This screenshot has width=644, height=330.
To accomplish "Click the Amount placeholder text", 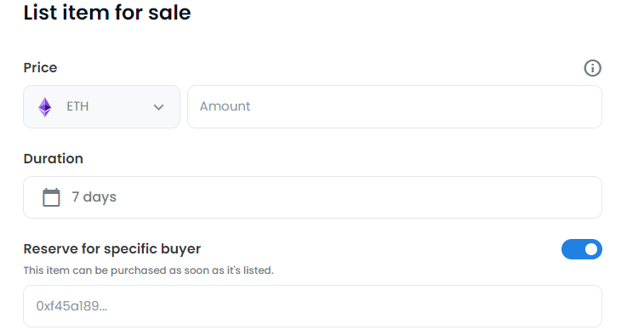I will tap(225, 106).
